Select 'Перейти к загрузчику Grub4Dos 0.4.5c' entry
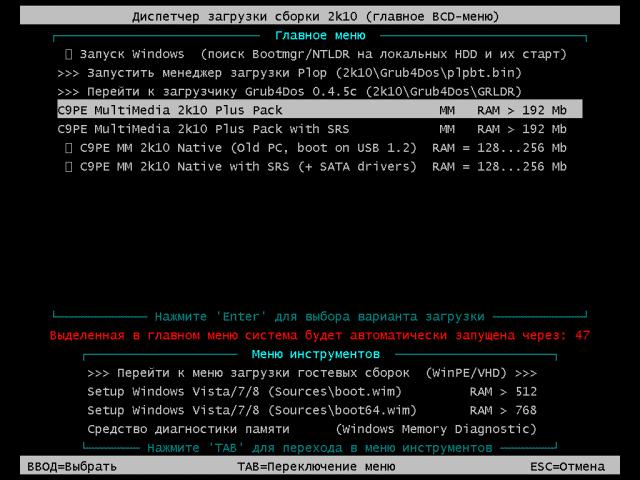The width and height of the screenshot is (640, 480). click(320, 91)
